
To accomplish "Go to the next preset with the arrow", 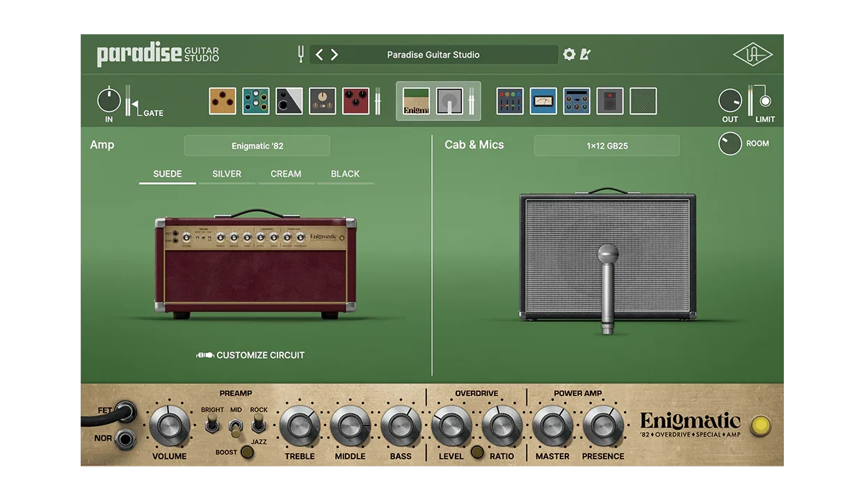I will [334, 54].
